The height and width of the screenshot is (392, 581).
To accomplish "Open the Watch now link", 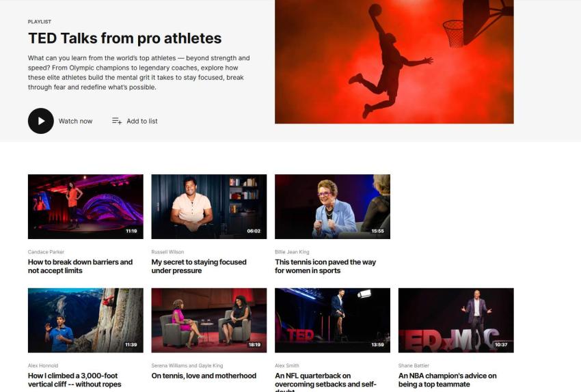I will [x=75, y=121].
